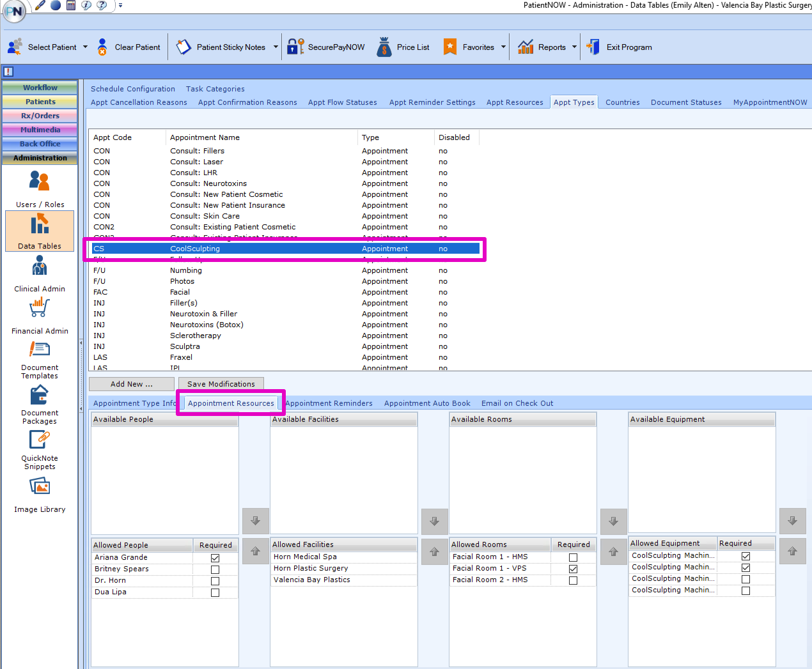812x669 pixels.
Task: Click the exclamation alert icon
Action: click(x=8, y=72)
